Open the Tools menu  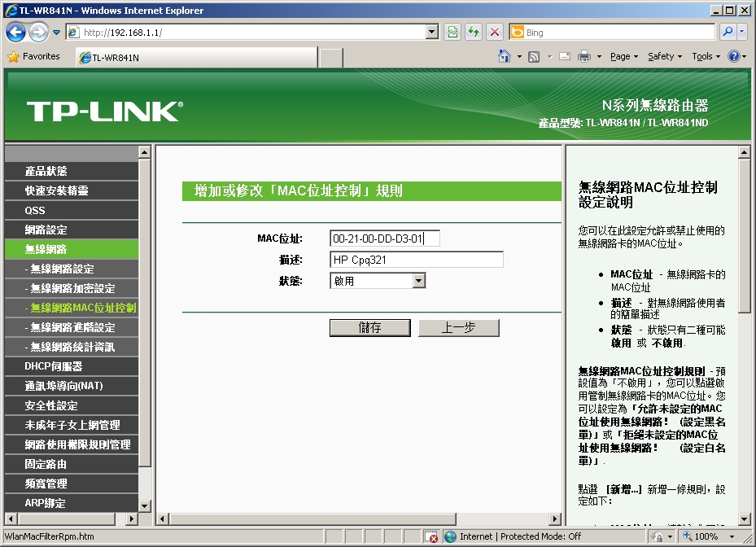pos(706,56)
